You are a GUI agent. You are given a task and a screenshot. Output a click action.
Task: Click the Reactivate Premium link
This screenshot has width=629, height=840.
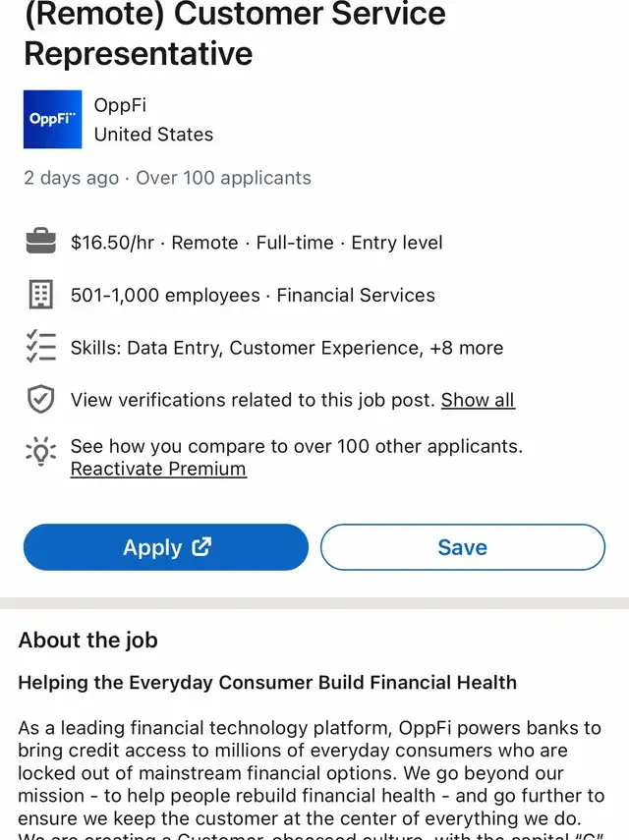(x=158, y=469)
